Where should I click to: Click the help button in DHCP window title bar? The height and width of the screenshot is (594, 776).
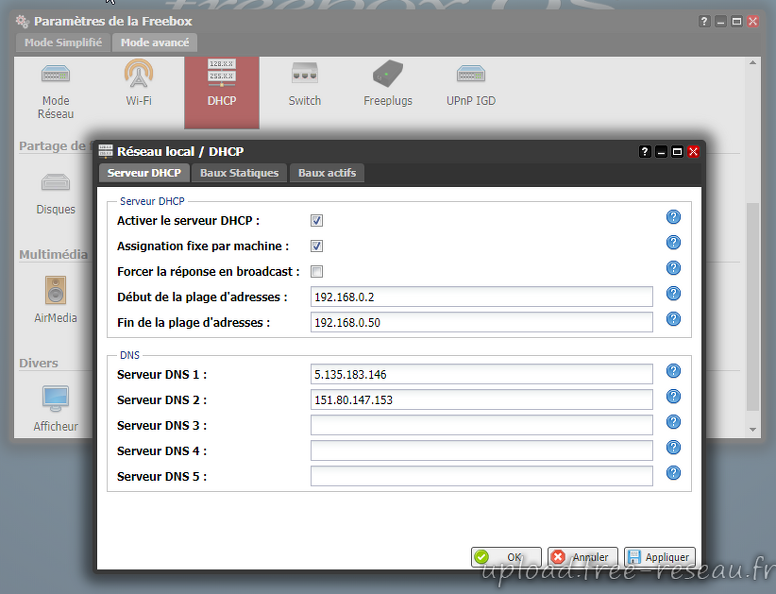point(644,151)
